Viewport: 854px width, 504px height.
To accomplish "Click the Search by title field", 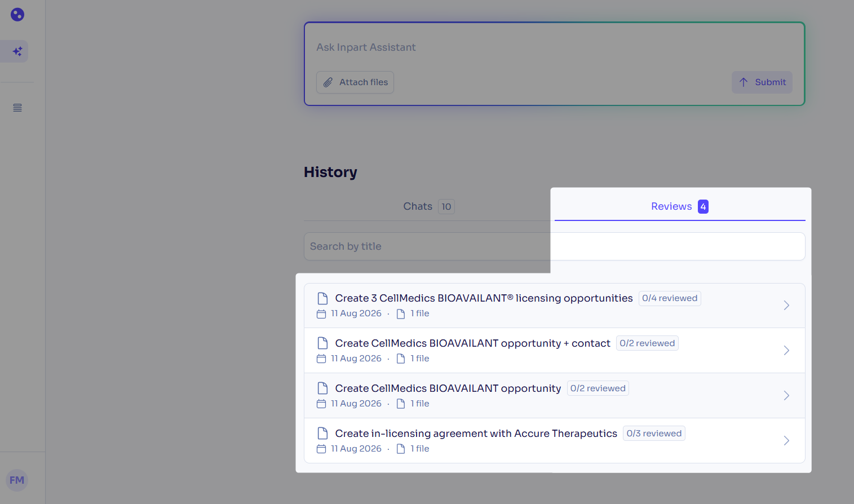I will [x=555, y=246].
